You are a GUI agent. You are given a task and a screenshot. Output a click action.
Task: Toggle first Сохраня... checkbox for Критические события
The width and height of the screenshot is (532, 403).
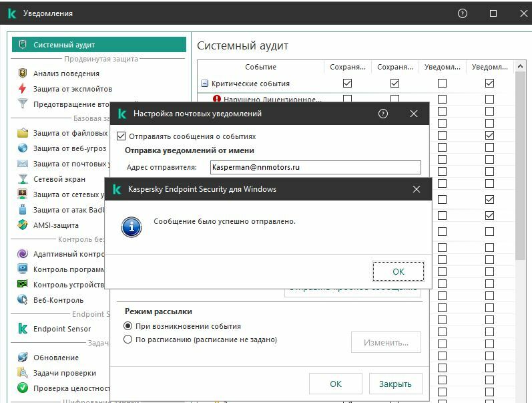347,84
